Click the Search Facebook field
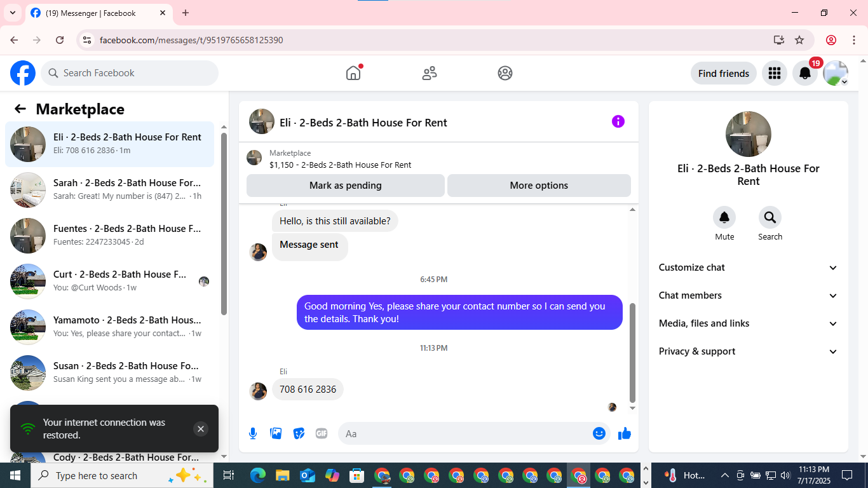Image resolution: width=868 pixels, height=488 pixels. coord(130,73)
